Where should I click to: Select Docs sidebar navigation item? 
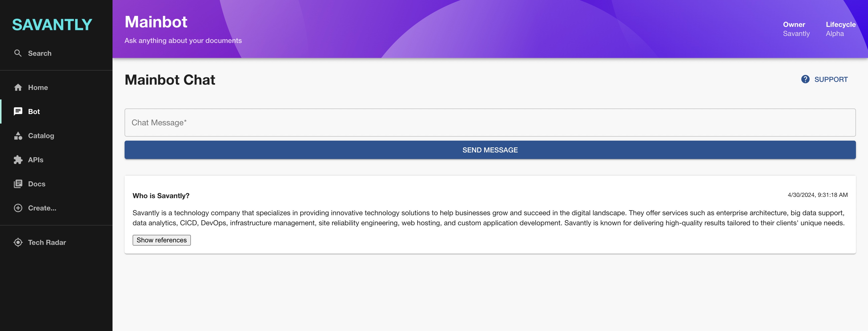click(x=36, y=184)
